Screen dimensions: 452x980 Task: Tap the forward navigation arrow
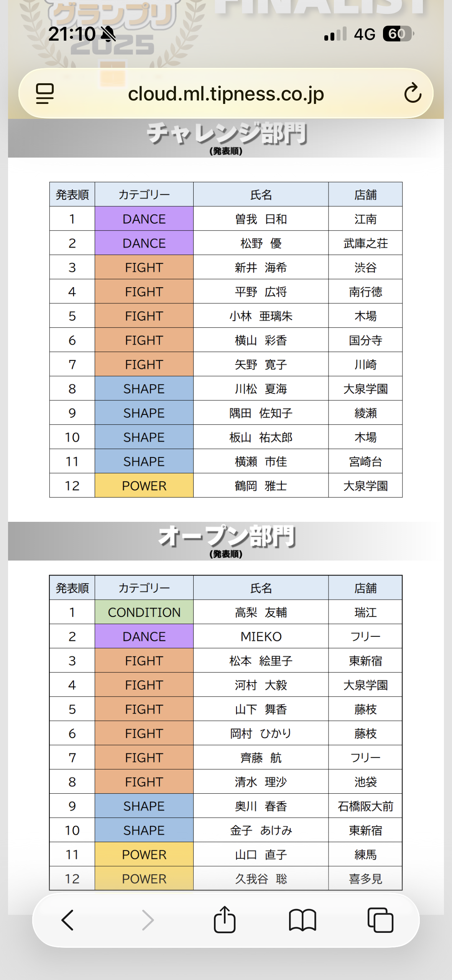(x=148, y=920)
